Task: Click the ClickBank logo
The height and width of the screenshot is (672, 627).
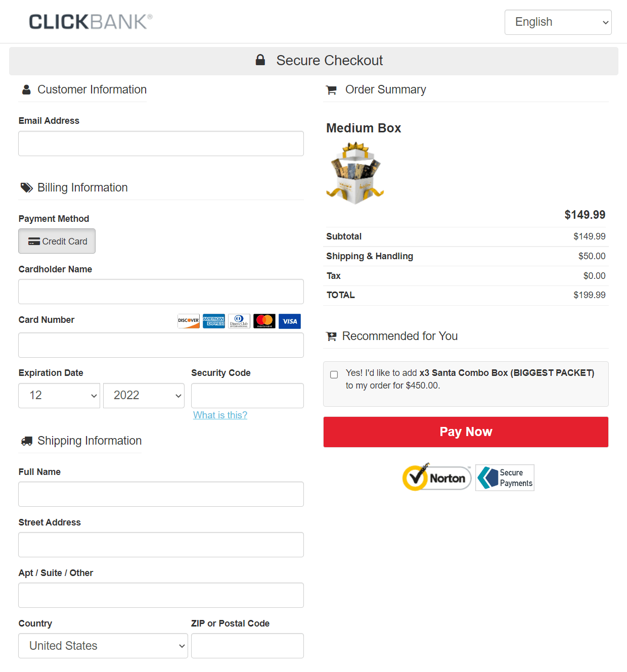Action: (91, 22)
